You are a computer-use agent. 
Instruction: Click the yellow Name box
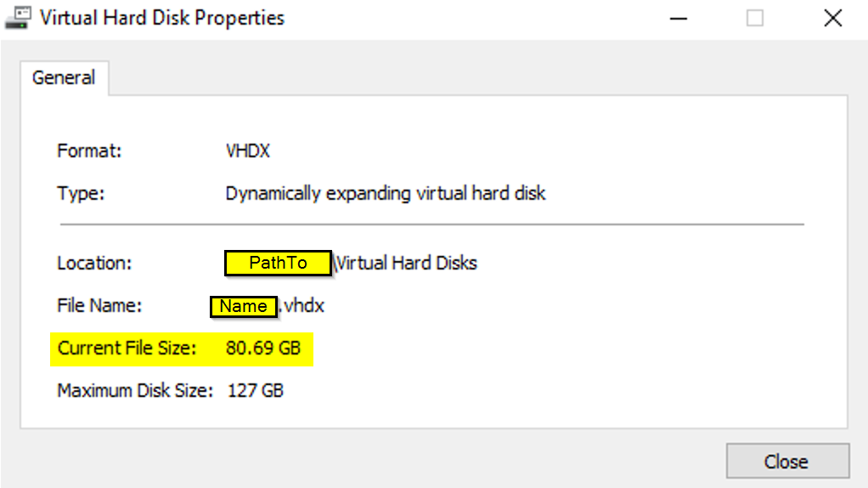(x=244, y=306)
